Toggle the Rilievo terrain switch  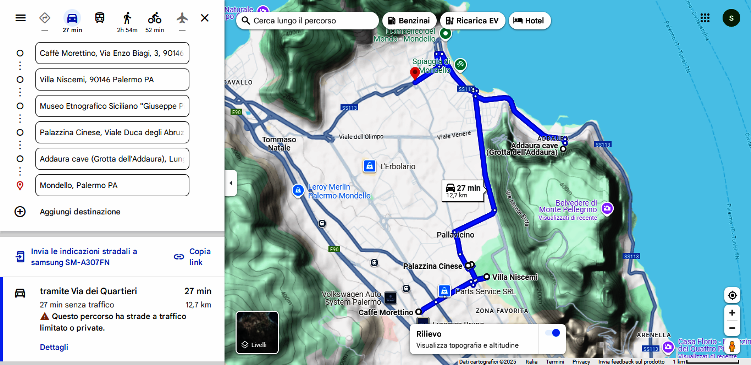click(x=552, y=333)
